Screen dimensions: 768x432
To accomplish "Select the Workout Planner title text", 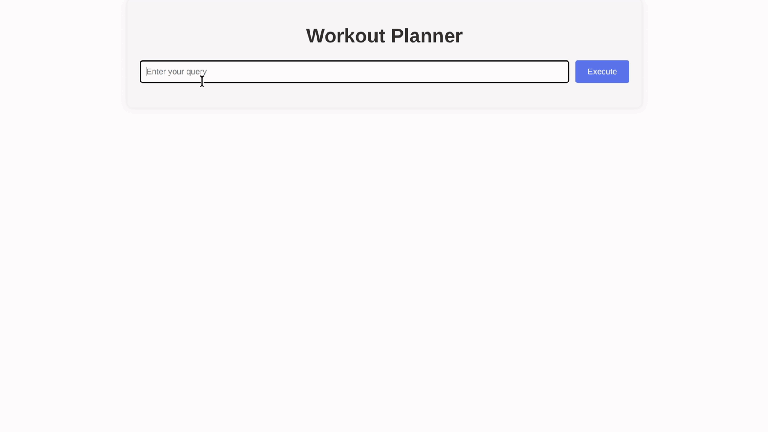I will coord(384,36).
